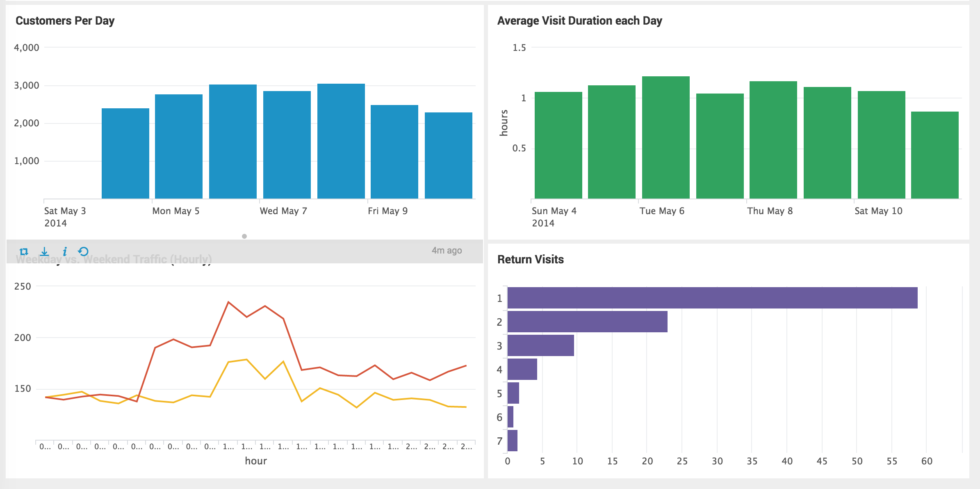Click the 'Wed May 7' axis label
This screenshot has width=980, height=489.
tap(283, 211)
